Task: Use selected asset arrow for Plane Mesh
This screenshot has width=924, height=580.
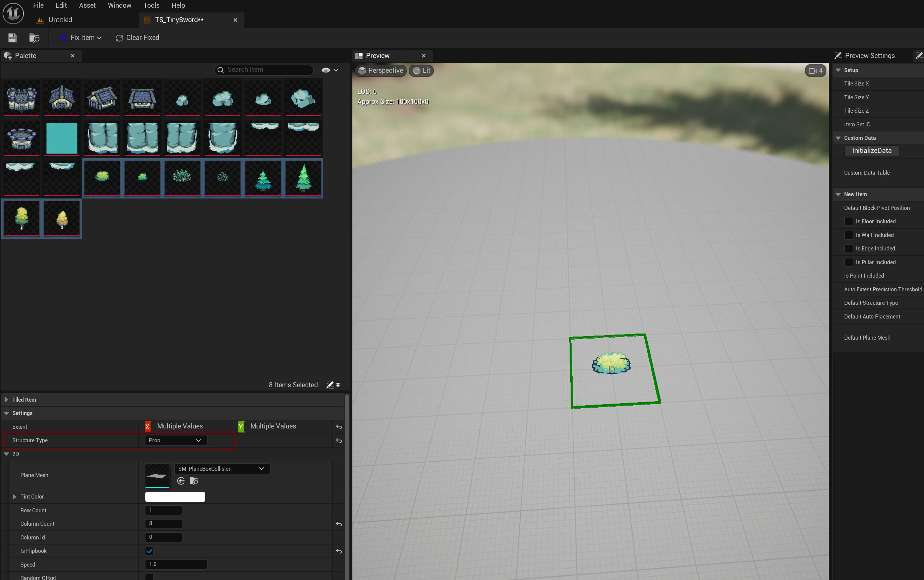Action: coord(181,481)
